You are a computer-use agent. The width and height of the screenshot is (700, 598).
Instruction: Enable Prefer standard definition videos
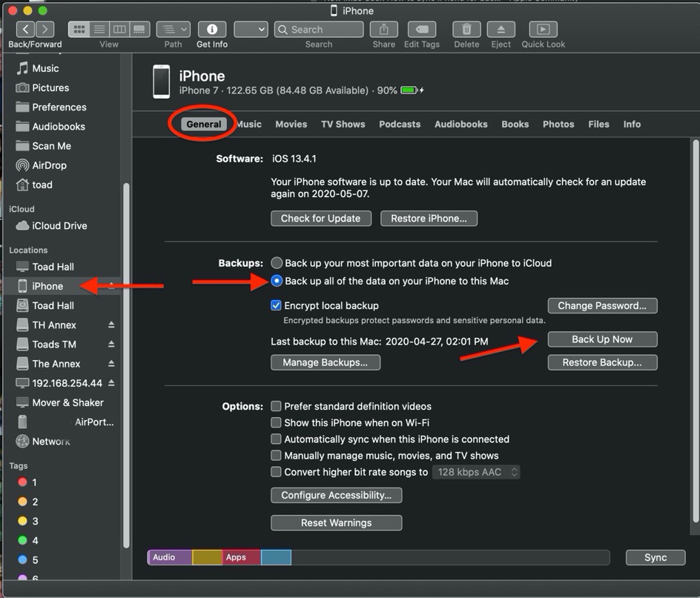276,406
